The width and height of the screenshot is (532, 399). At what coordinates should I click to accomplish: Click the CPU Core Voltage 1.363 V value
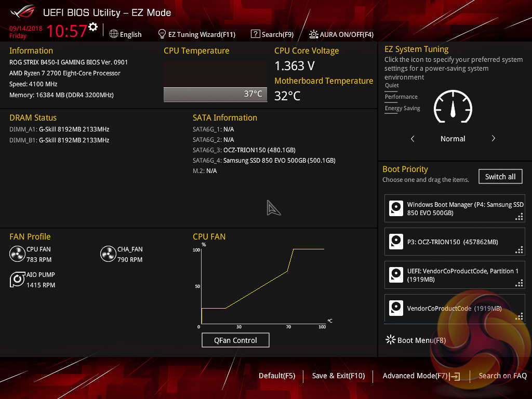(295, 66)
